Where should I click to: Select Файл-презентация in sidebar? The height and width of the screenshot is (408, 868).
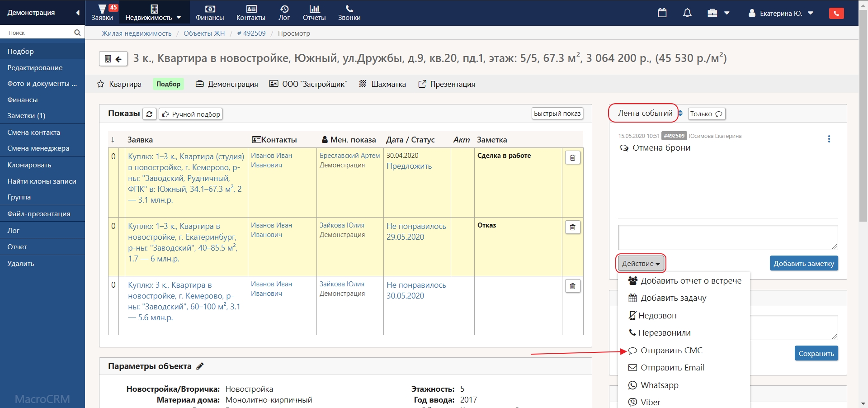(x=42, y=214)
